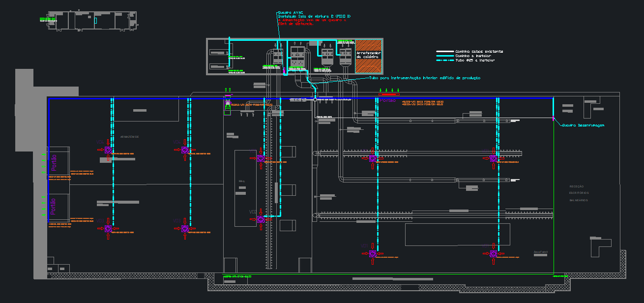Screen dimensions: 644x303
Task: Select the Maq. label in the machine block
Action: pos(242,181)
